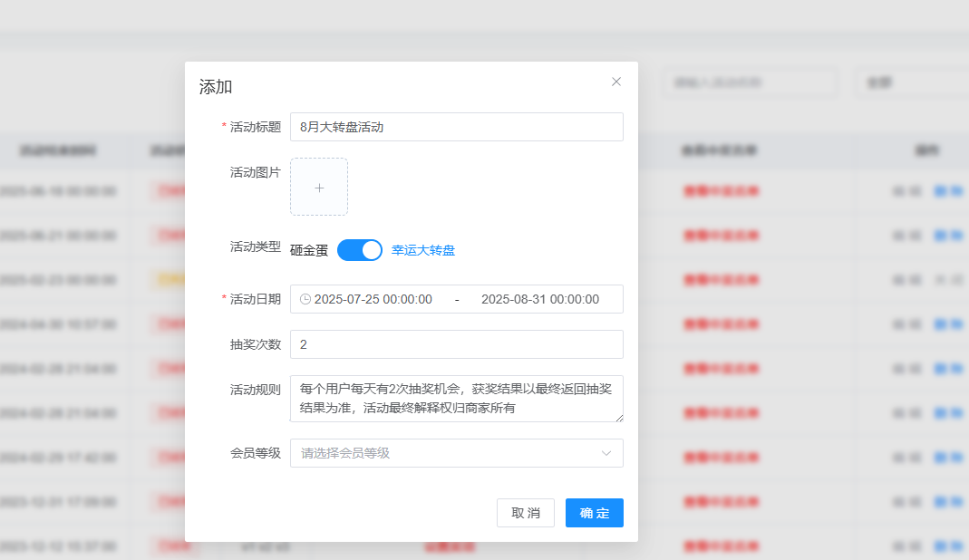Toggle the 活动类型 switch
Screen dimensions: 969x560
click(360, 250)
